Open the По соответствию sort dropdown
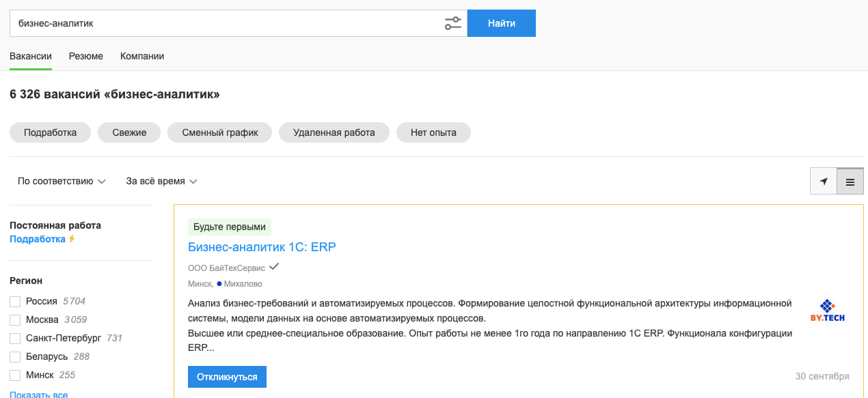Image resolution: width=868 pixels, height=398 pixels. [62, 181]
